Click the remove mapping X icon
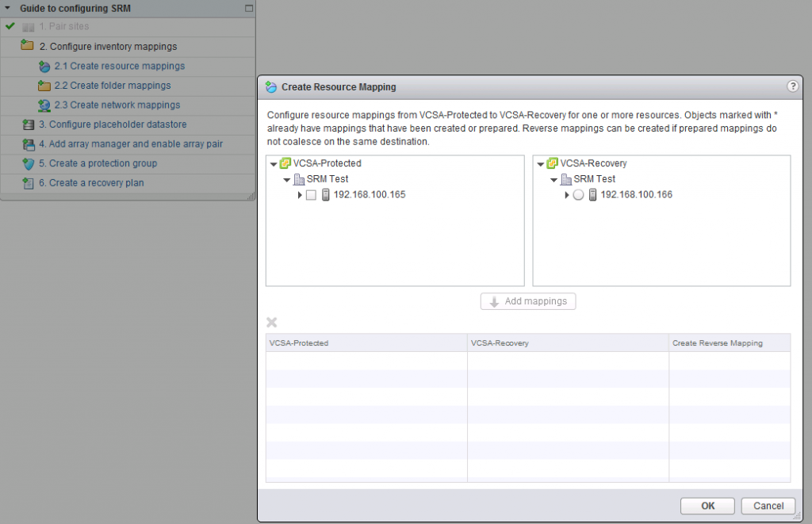The image size is (812, 524). [272, 323]
